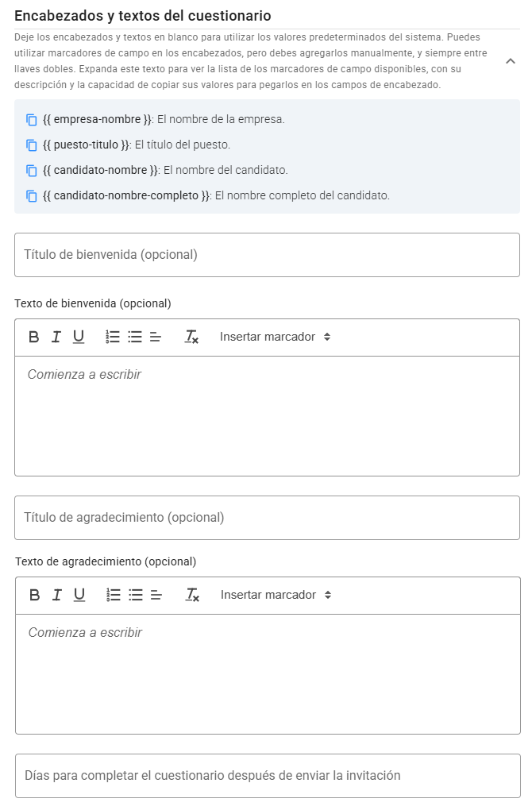Clear formatting in the welcome text editor

pos(191,337)
